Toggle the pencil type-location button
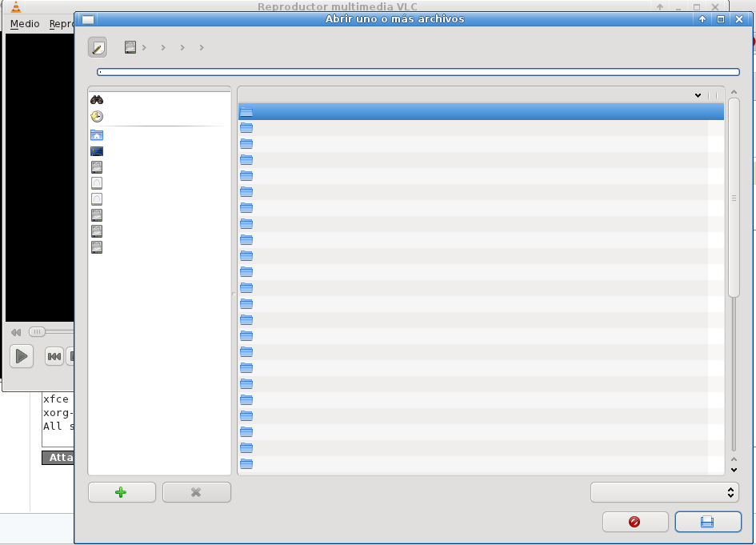The height and width of the screenshot is (545, 756). (x=97, y=48)
